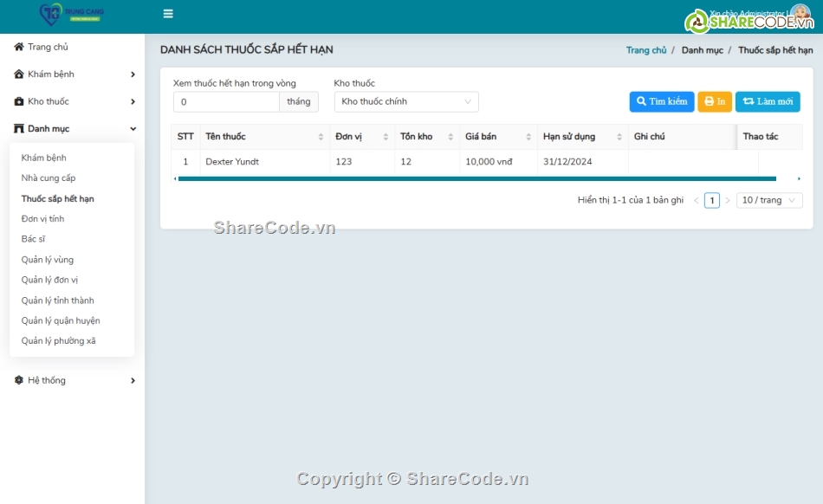Open Quản lý đơn vị menu item
Viewport: 823px width, 504px height.
49,280
